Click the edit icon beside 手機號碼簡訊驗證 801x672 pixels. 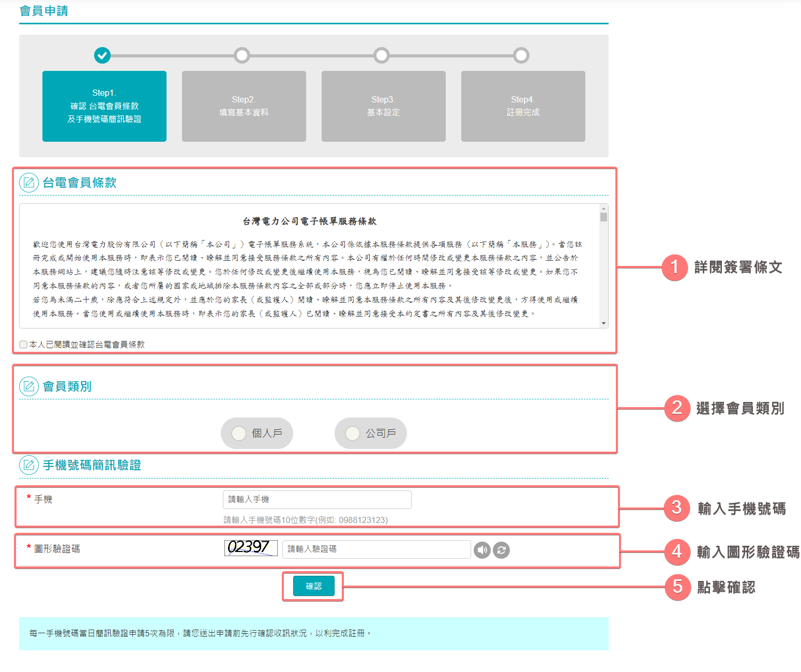click(x=29, y=465)
